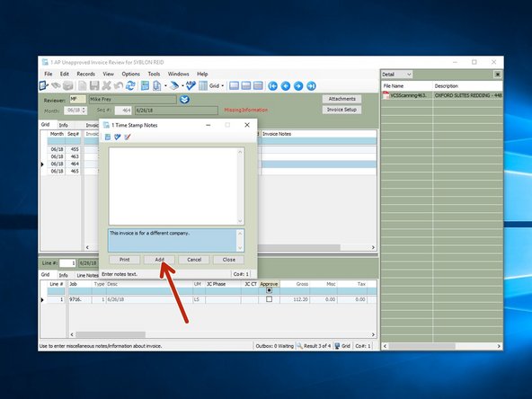
Task: Switch to the Line Notes tab
Action: coord(87,276)
